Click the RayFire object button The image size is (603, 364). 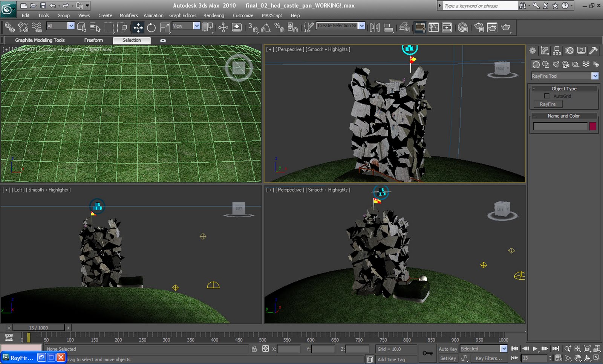(548, 104)
